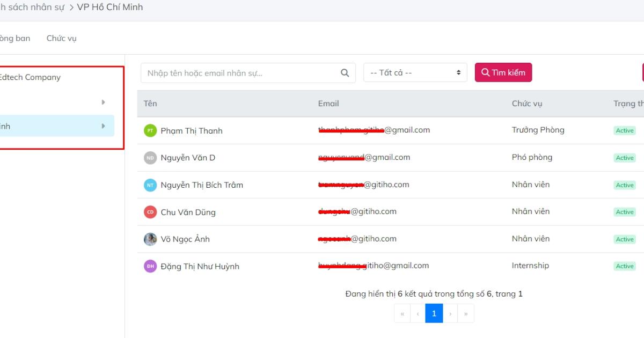Click Chu Văn Dũng's red CD avatar
Screen dimensions: 644x338
click(x=150, y=212)
